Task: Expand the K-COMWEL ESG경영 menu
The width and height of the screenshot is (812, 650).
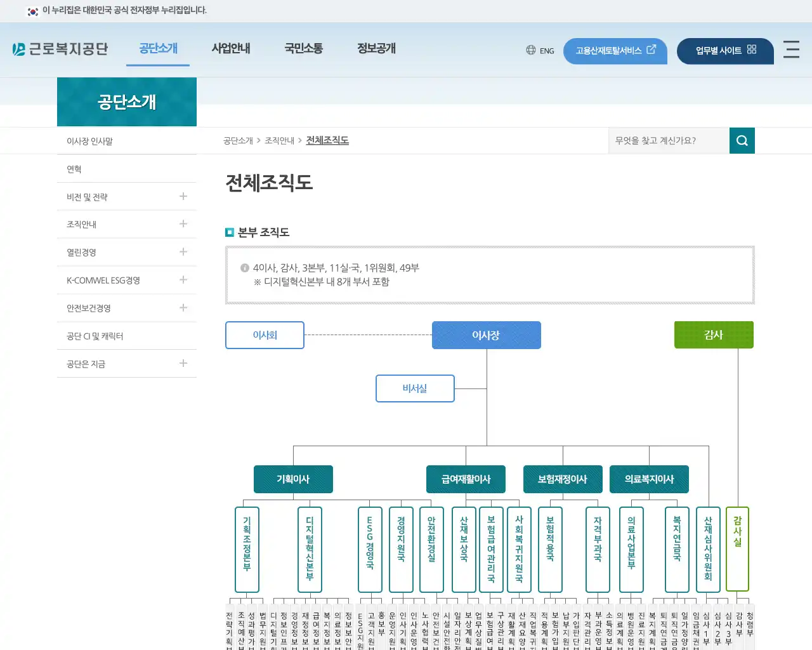Action: 183,280
